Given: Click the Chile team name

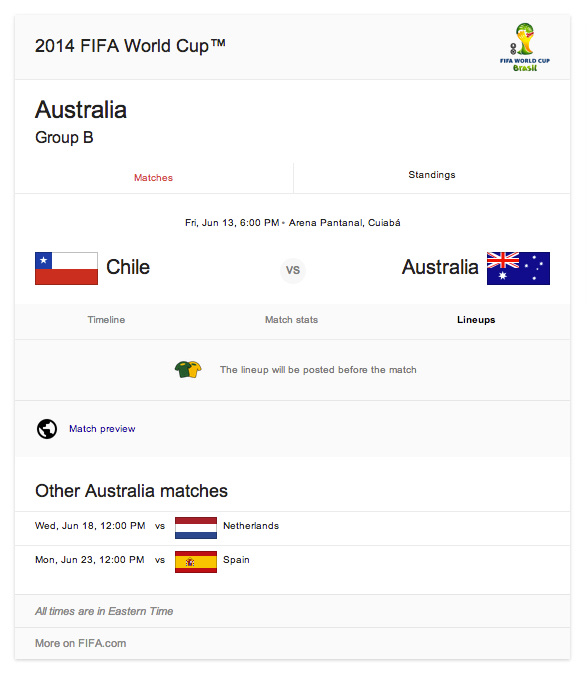Looking at the screenshot, I should (128, 267).
